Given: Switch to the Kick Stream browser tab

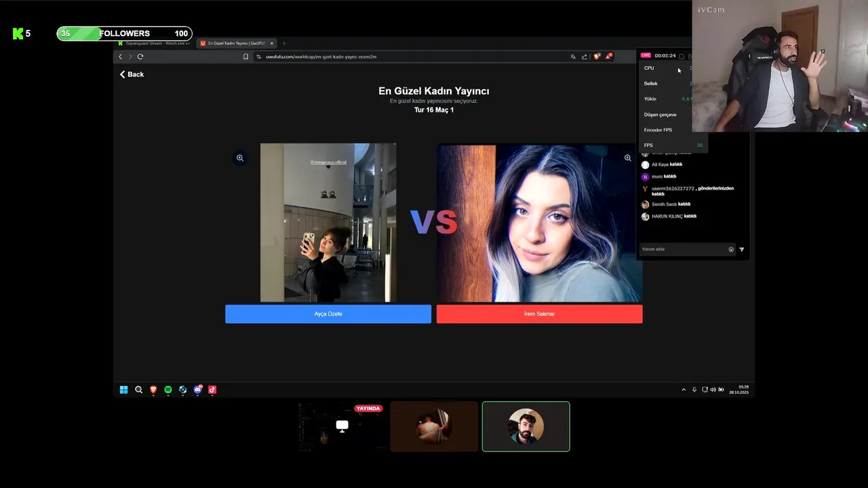Looking at the screenshot, I should click(x=154, y=43).
